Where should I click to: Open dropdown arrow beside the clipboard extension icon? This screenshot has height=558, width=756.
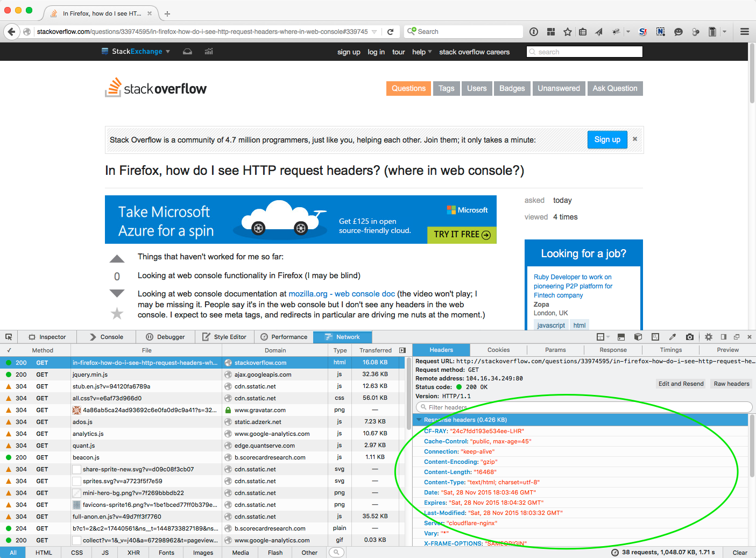(724, 32)
